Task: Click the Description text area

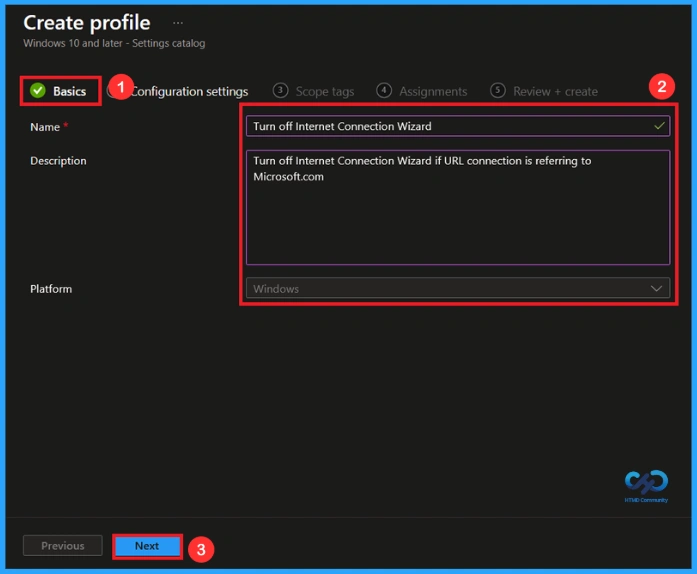Action: point(458,208)
